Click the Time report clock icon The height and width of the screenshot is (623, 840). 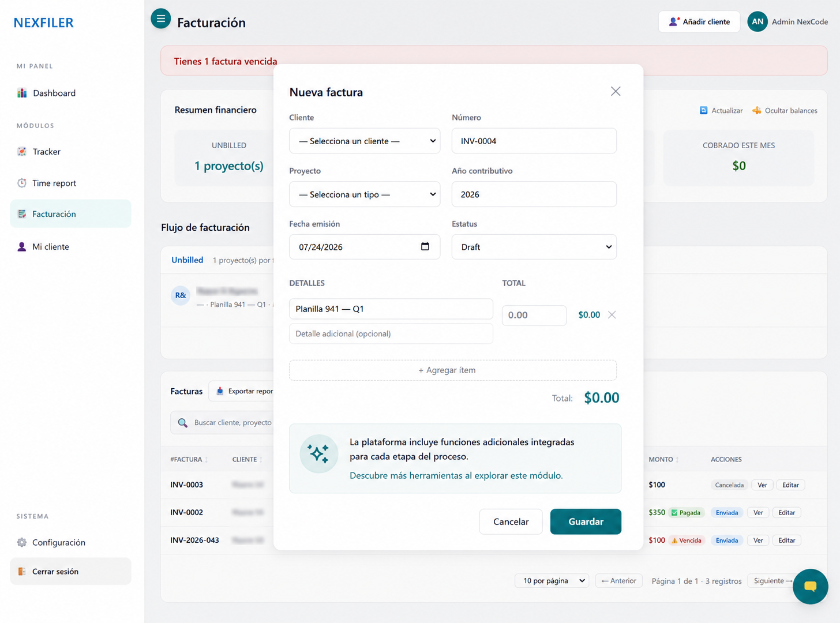[x=22, y=183]
